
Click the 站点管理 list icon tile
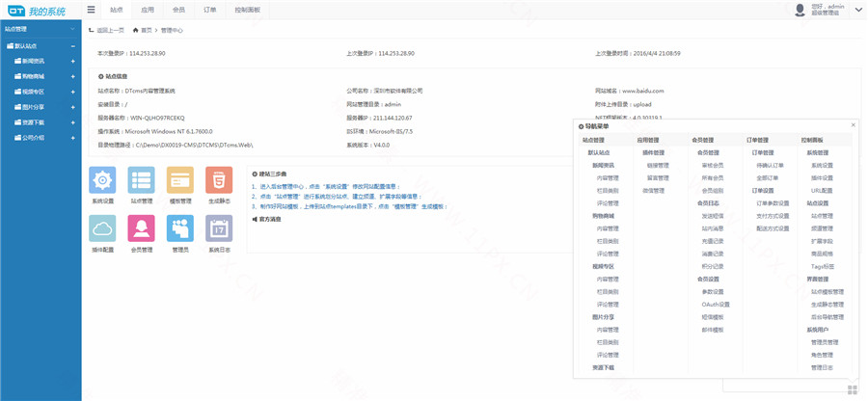tap(141, 180)
